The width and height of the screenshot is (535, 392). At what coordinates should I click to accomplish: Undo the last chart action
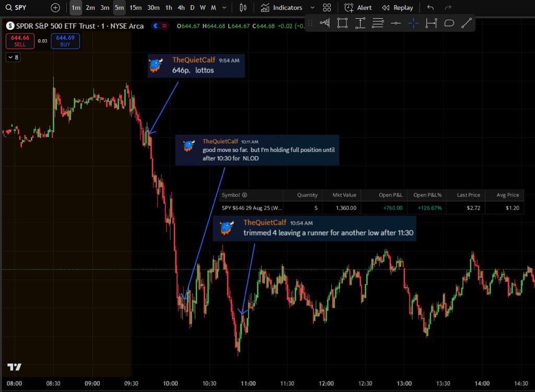pyautogui.click(x=431, y=7)
